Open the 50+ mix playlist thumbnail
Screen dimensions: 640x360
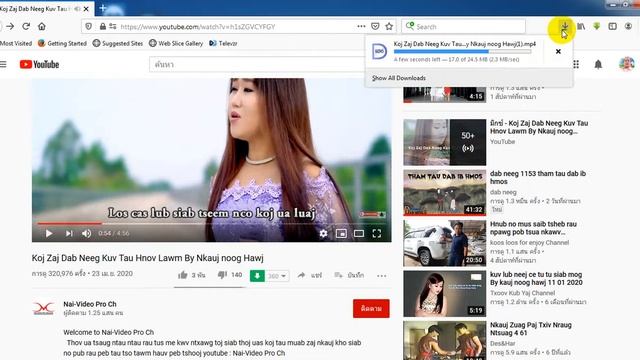[444, 142]
